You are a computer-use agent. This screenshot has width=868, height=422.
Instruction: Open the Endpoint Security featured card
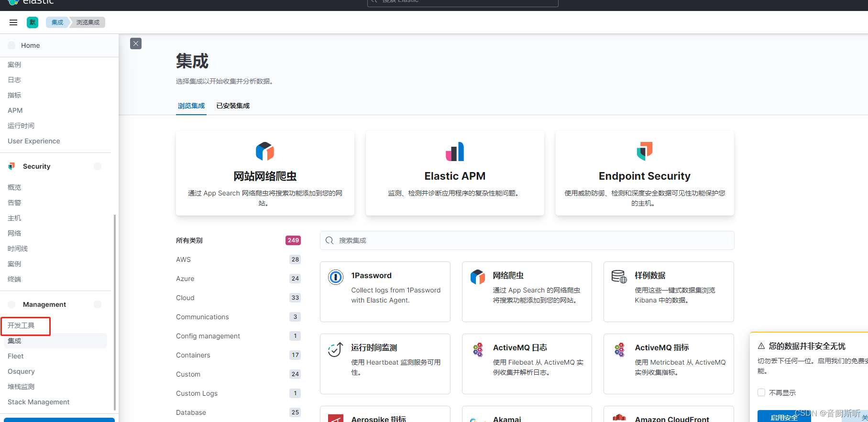[x=645, y=173]
